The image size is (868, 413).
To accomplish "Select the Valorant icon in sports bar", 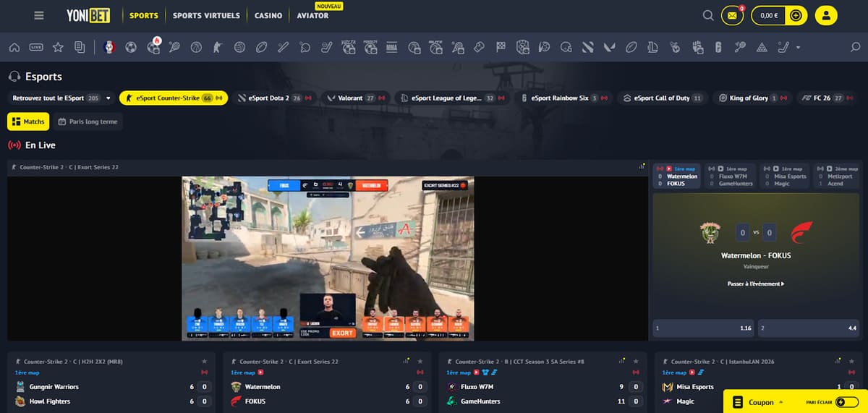I will [609, 48].
